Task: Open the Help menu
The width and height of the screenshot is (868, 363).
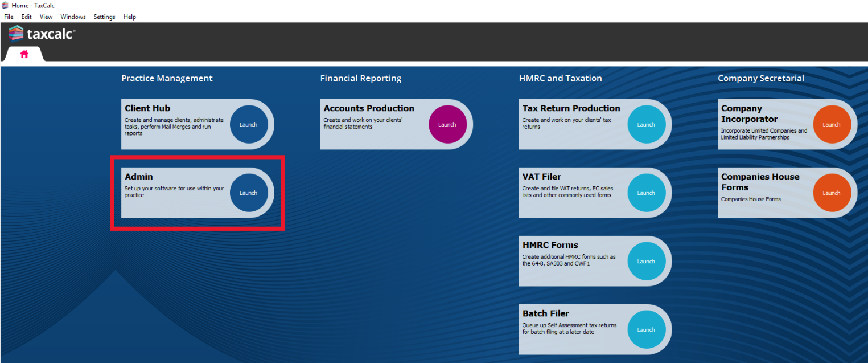Action: pos(130,17)
